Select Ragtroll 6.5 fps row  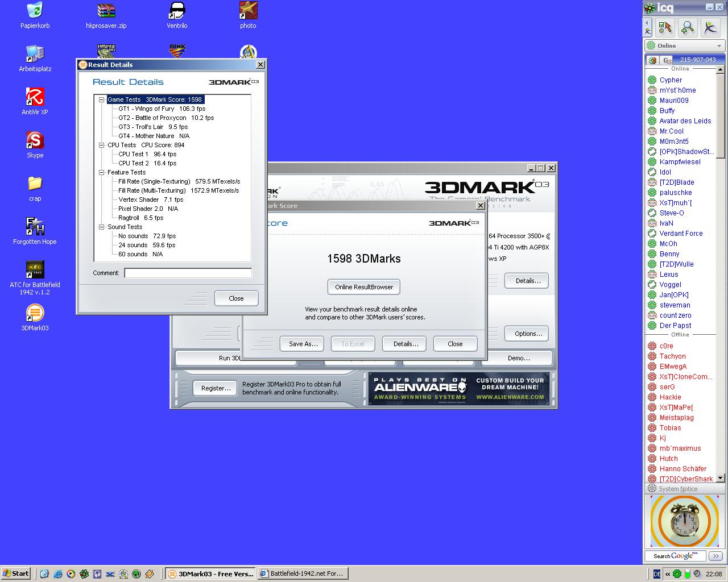140,218
